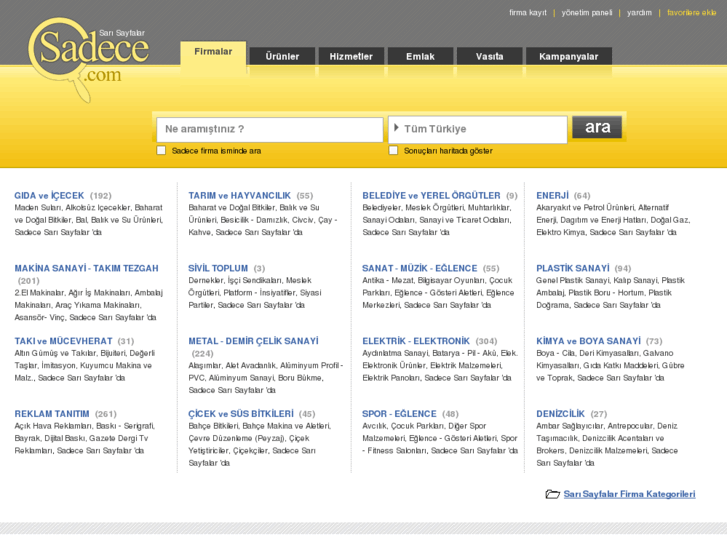
Task: Open the GIDA ve İÇECEK category
Action: pos(49,196)
